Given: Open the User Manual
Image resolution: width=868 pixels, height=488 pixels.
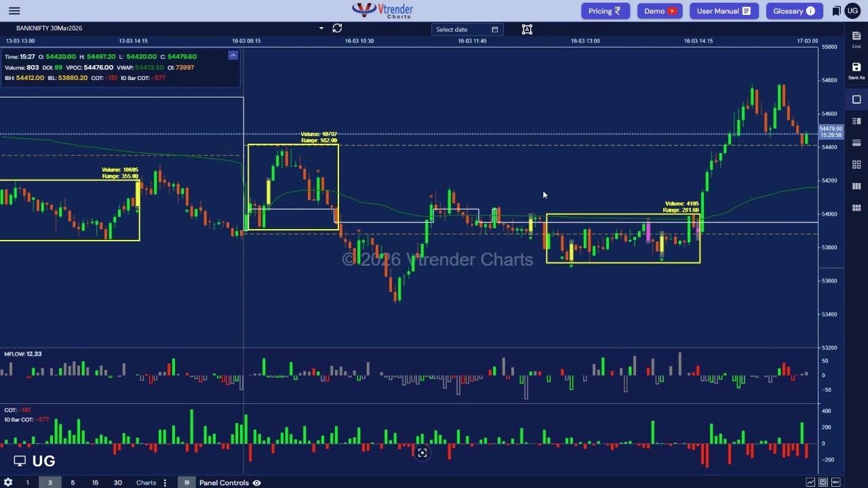Looking at the screenshot, I should pos(724,11).
